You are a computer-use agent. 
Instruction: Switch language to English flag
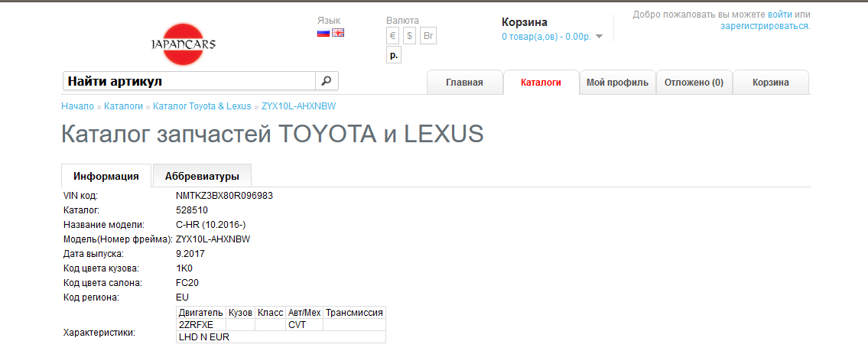pyautogui.click(x=338, y=33)
